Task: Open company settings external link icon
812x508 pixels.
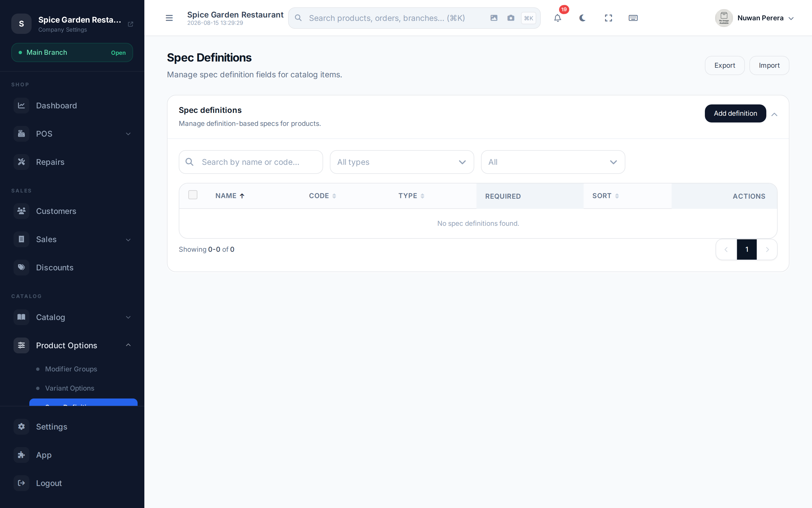Action: coord(131,24)
